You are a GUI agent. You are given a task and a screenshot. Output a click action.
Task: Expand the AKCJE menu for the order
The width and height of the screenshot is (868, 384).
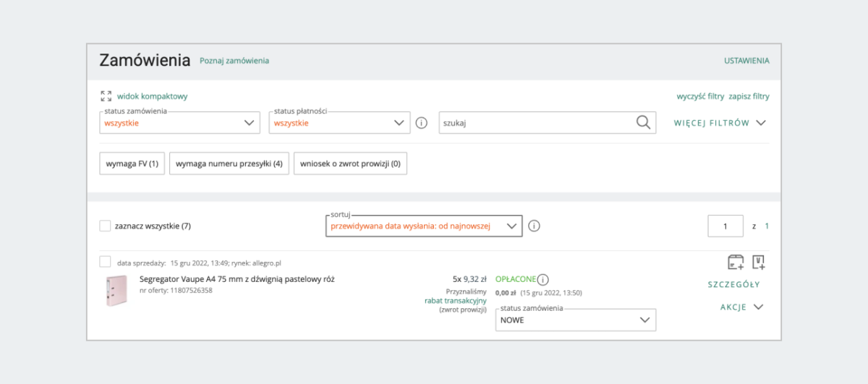pos(742,307)
